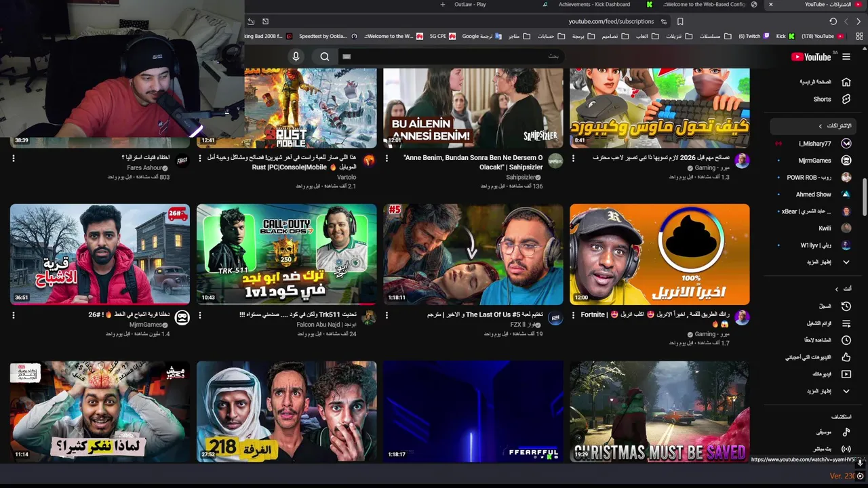Click the YouTube logo

tap(811, 57)
